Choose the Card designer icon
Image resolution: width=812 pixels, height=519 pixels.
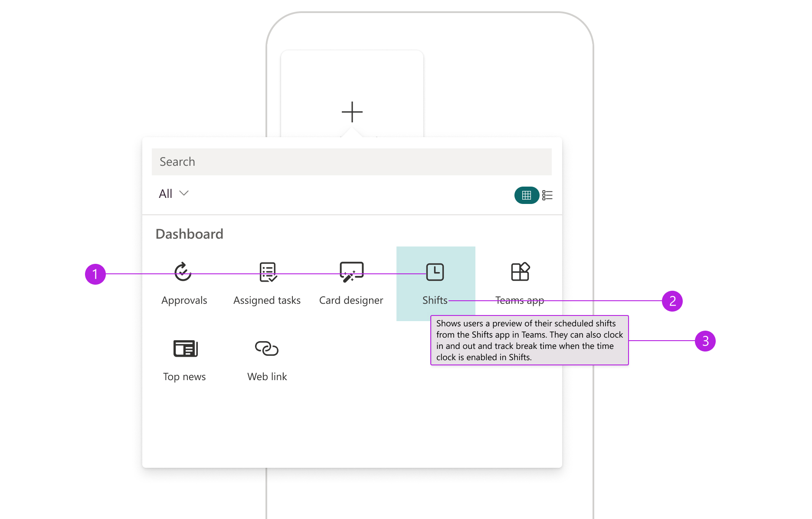click(x=351, y=272)
